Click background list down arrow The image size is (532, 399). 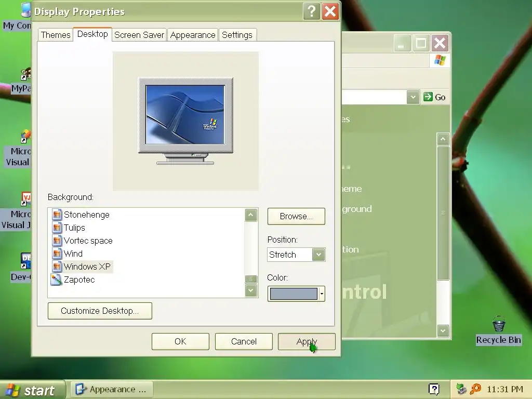point(251,290)
